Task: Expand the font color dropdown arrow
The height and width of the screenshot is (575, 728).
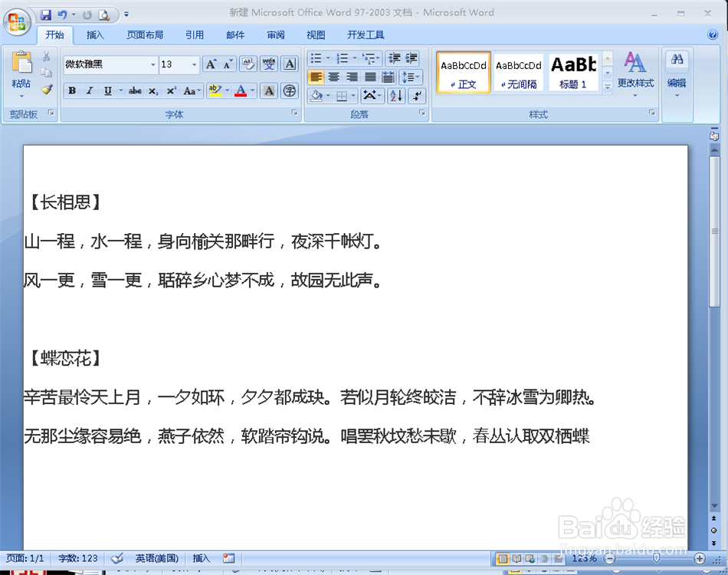Action: coord(251,90)
